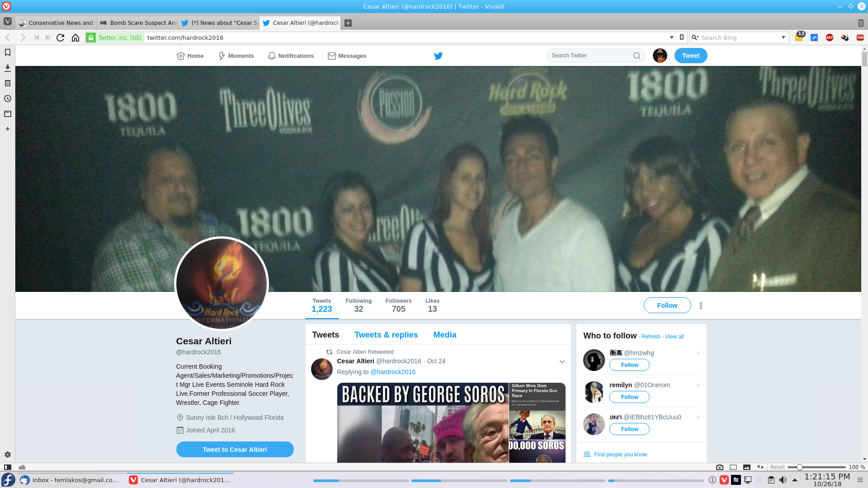The image size is (868, 488).
Task: Expand hidden system tray icons arrow
Action: coord(795,480)
